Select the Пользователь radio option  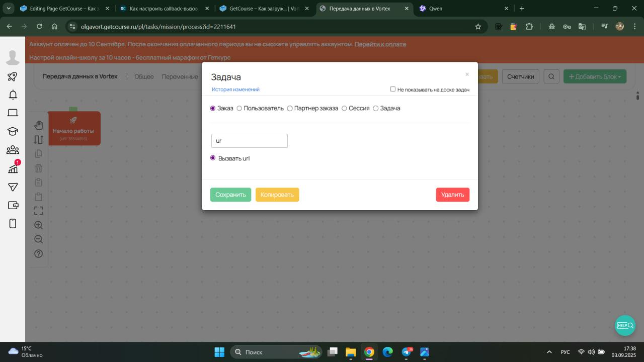point(239,109)
